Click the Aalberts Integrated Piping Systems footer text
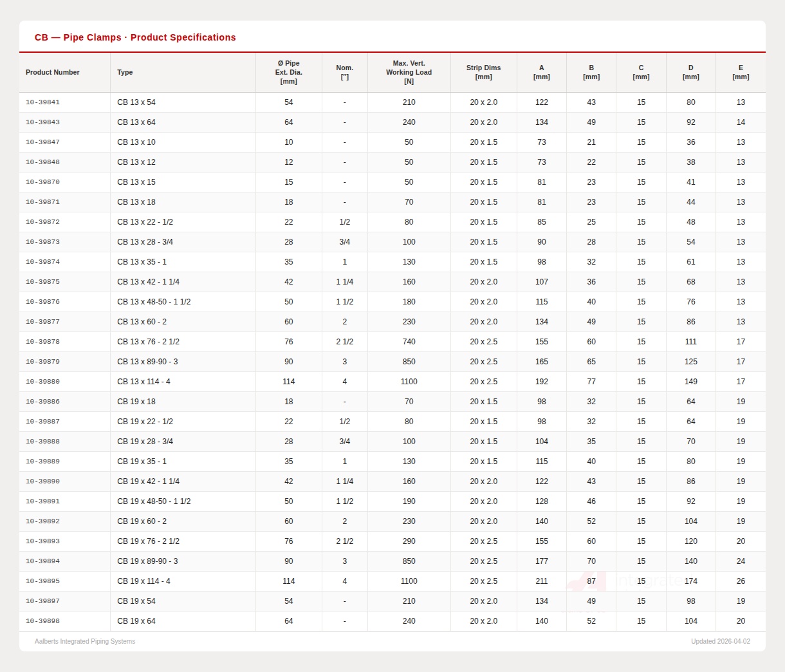Screen dimensions: 785x672 point(85,642)
